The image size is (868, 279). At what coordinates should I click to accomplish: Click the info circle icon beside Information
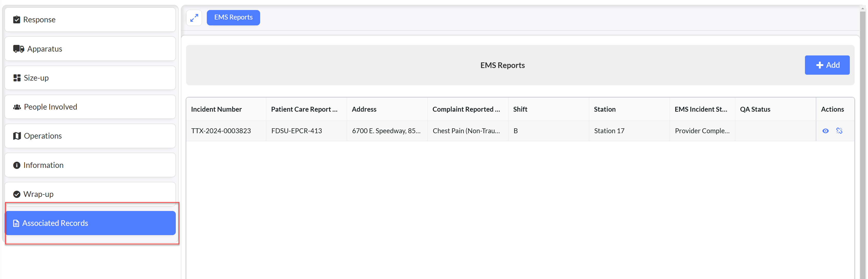click(16, 165)
